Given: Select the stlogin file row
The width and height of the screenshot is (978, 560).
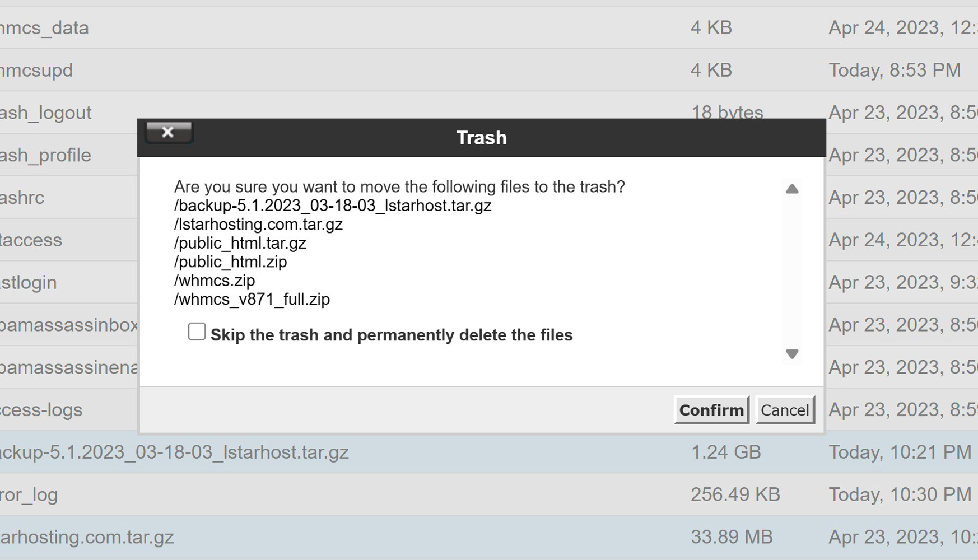Looking at the screenshot, I should [x=29, y=282].
